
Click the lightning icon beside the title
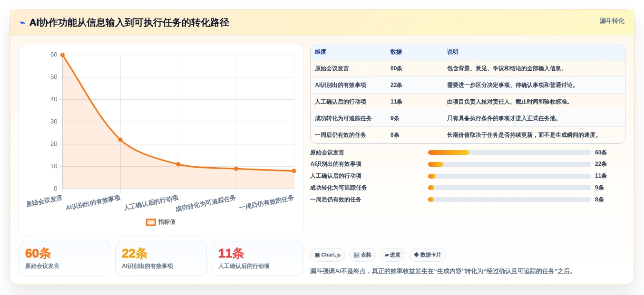[x=22, y=23]
